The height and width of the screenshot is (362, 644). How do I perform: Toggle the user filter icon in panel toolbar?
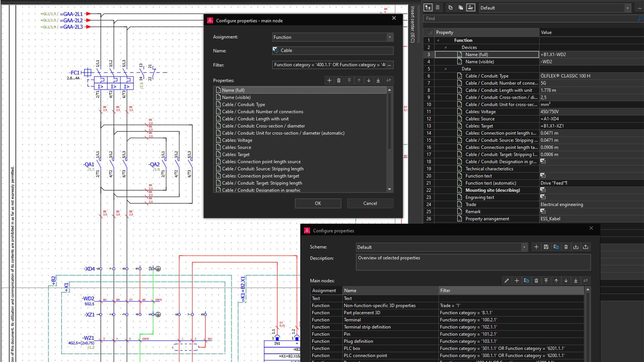point(470,8)
